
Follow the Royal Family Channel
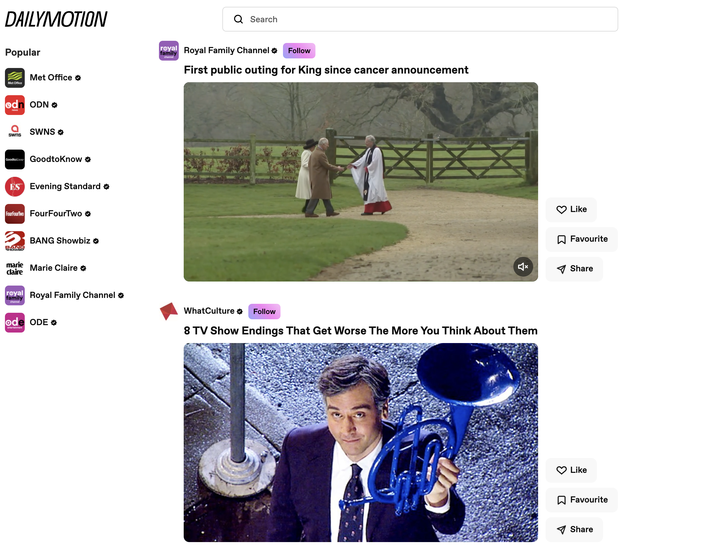coord(299,51)
